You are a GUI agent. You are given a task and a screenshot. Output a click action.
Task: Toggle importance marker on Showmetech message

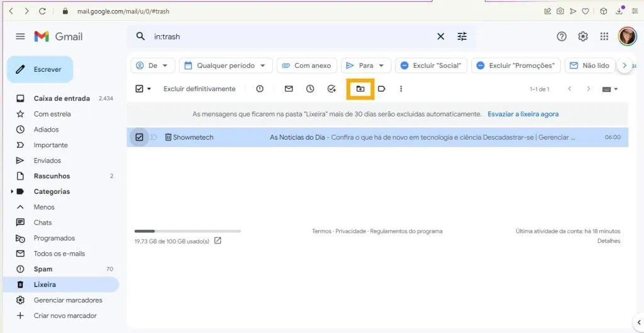point(154,137)
